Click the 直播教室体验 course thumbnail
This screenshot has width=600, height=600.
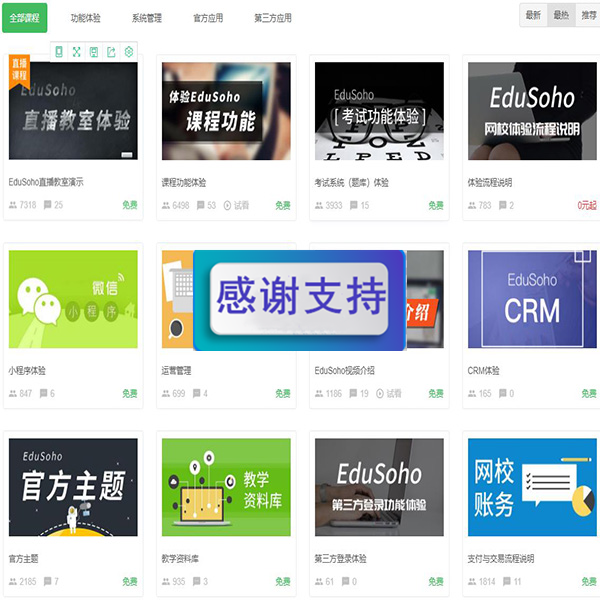[73, 111]
